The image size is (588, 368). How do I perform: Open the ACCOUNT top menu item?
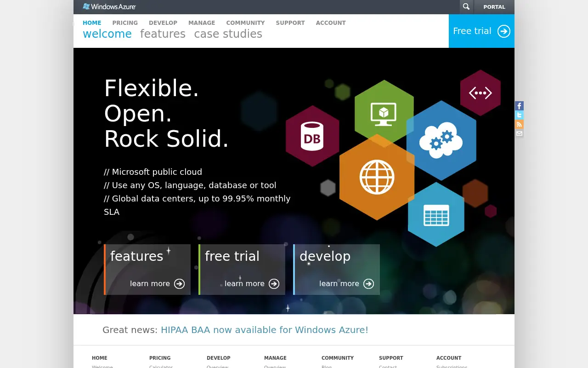tap(331, 23)
